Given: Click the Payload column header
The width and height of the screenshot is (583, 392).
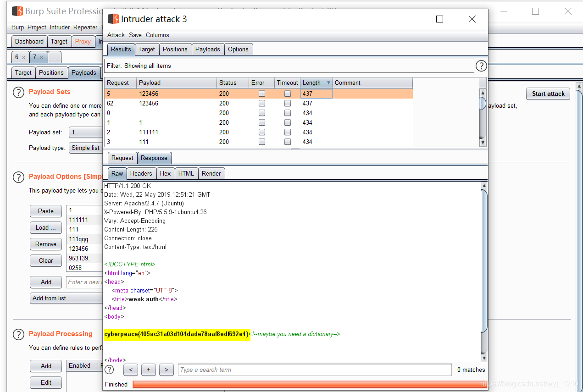Looking at the screenshot, I should tap(177, 83).
